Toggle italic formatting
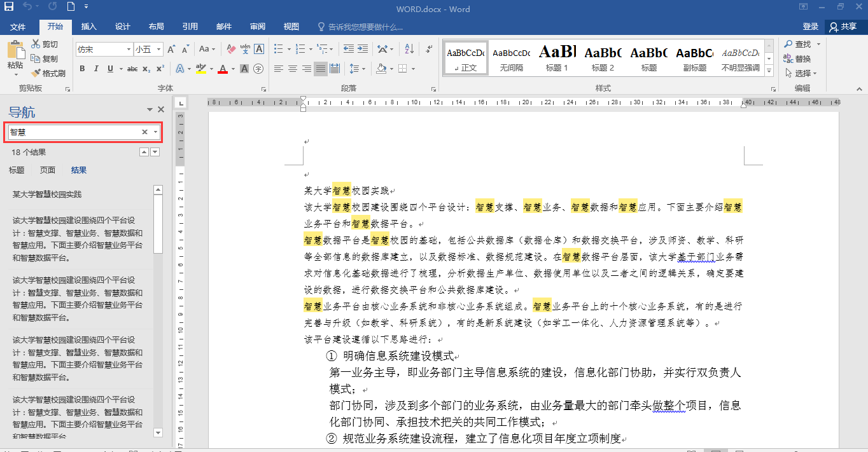Viewport: 868px width, 452px height. click(x=96, y=69)
